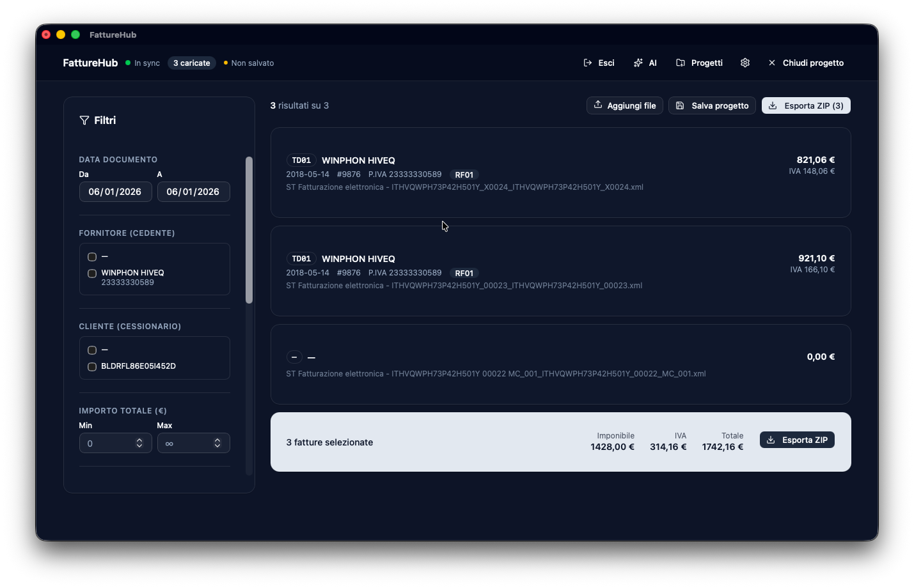Screen dimensions: 914x588
Task: Click the '3 caricate' status badge
Action: tap(192, 63)
